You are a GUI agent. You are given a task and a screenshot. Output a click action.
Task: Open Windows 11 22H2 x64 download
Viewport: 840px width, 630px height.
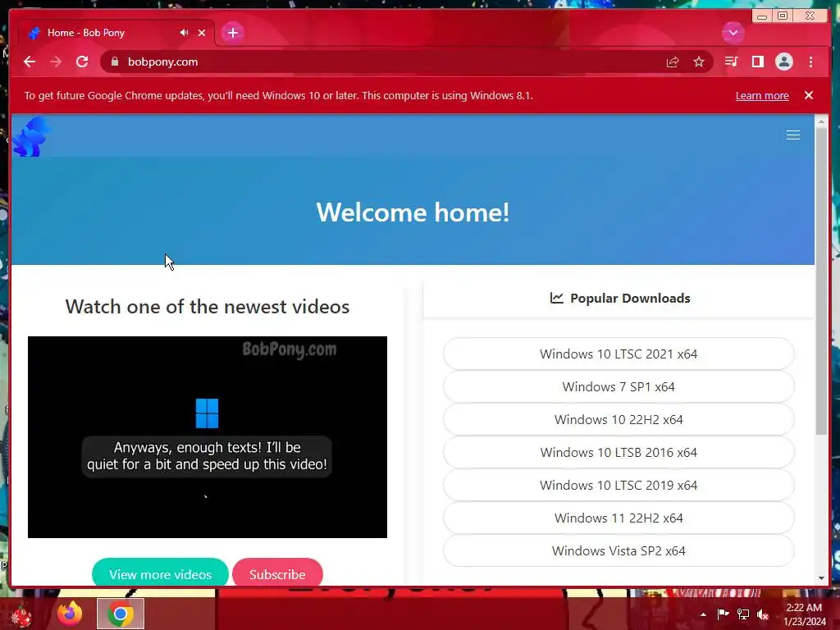pyautogui.click(x=619, y=518)
